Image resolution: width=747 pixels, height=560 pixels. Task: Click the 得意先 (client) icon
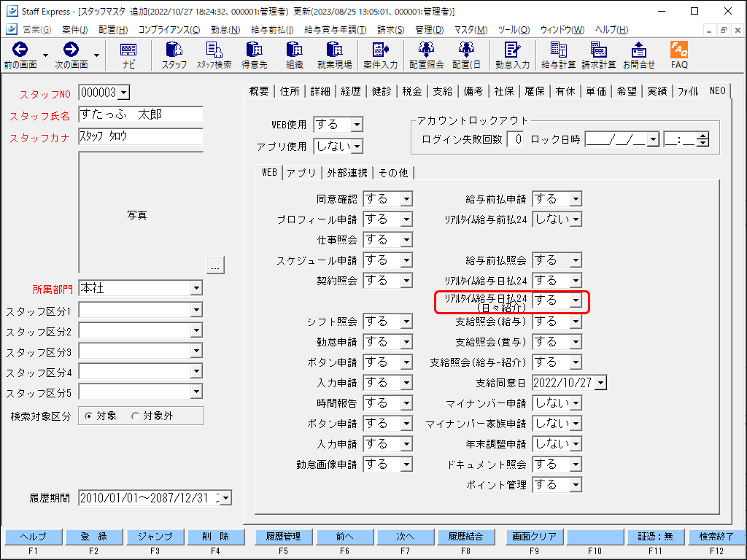[255, 54]
